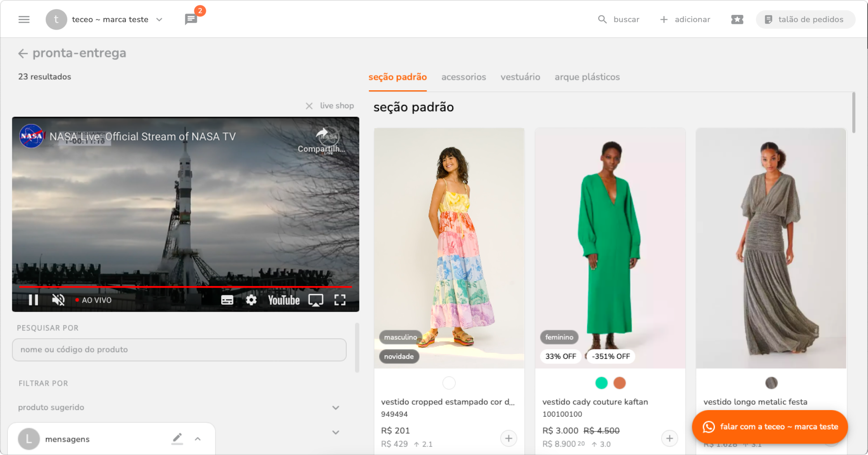Switch to the vestuário tab

point(520,77)
